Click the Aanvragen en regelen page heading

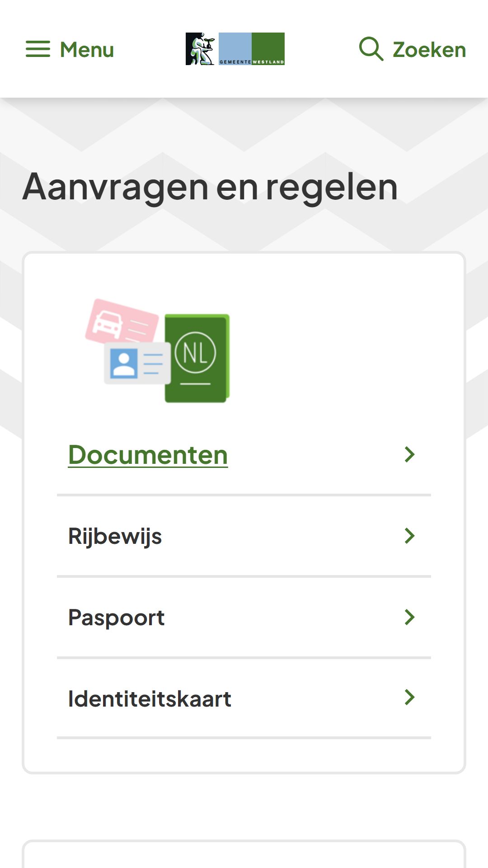(x=210, y=187)
